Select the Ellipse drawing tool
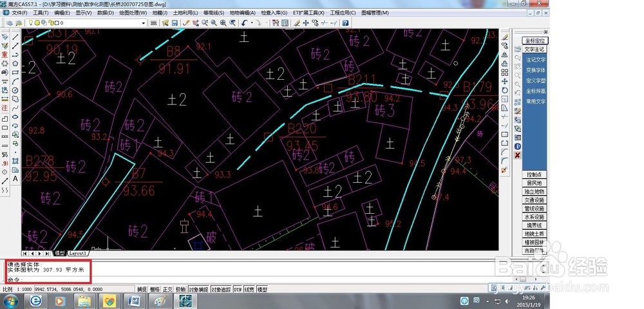The image size is (644, 309). coord(15,117)
